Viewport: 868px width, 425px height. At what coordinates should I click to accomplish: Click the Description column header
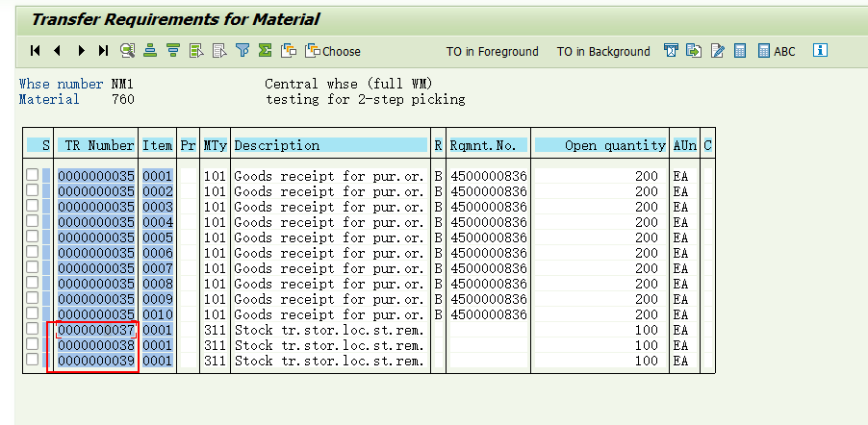(330, 145)
